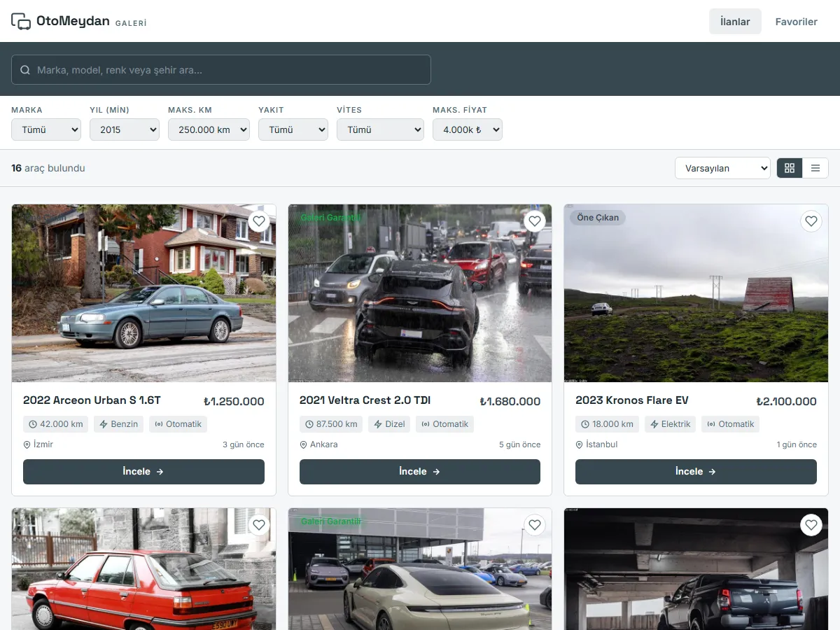
Task: Go to the İlanlar tab
Action: click(x=735, y=22)
